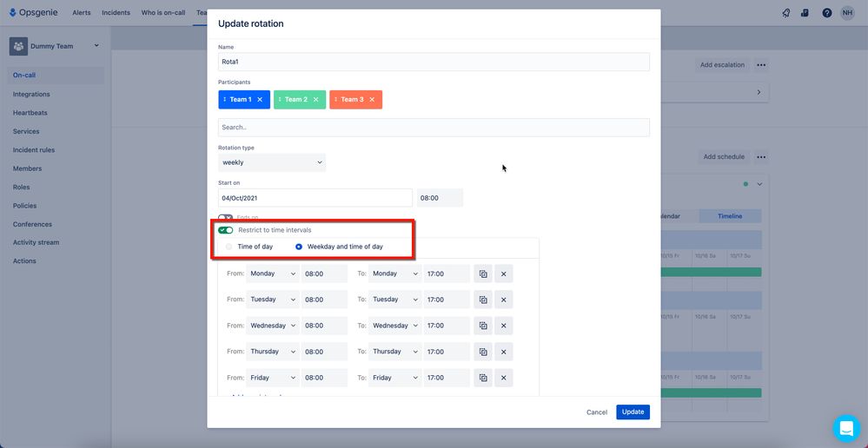
Task: Select Weekday and time of day option
Action: tap(299, 247)
